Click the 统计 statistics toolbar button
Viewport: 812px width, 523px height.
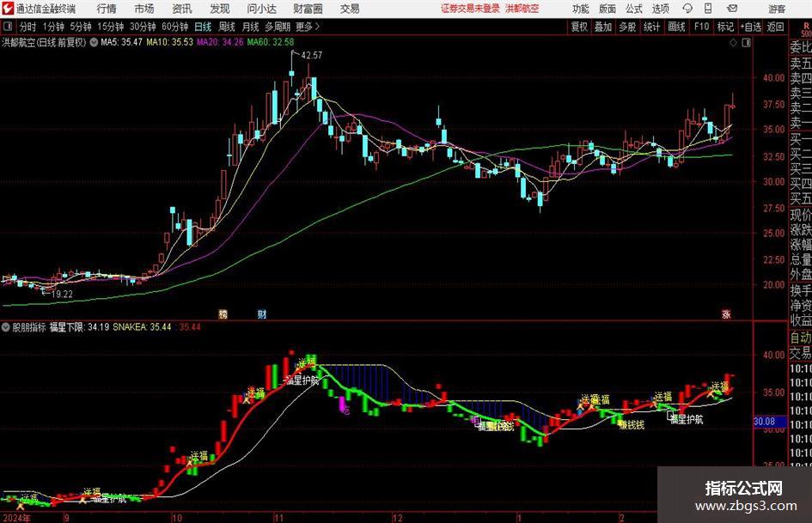pos(652,27)
